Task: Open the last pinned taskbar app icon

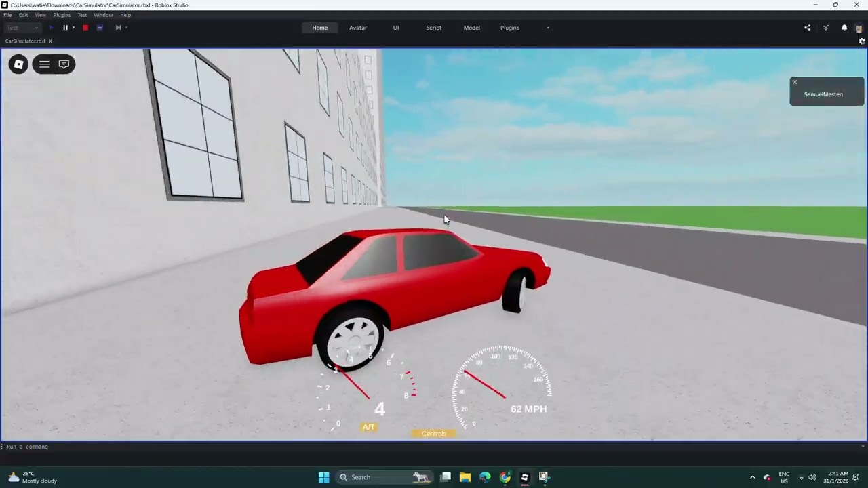Action: 544,477
